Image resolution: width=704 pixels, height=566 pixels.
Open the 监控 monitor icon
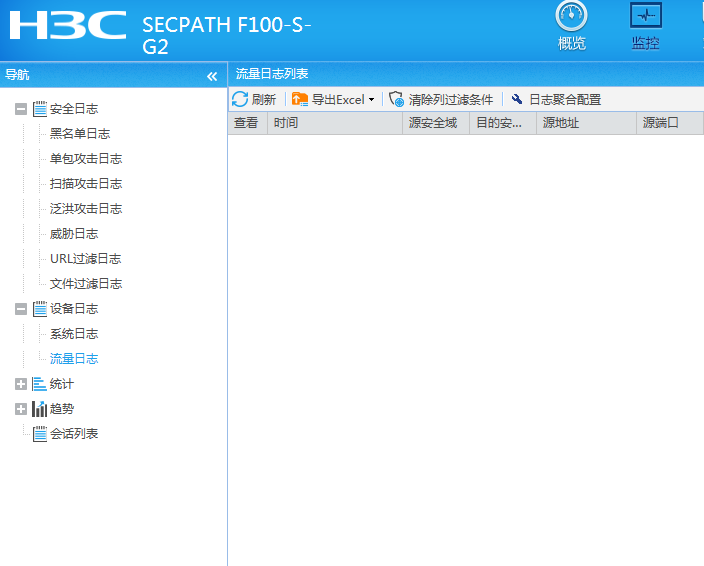click(x=646, y=16)
